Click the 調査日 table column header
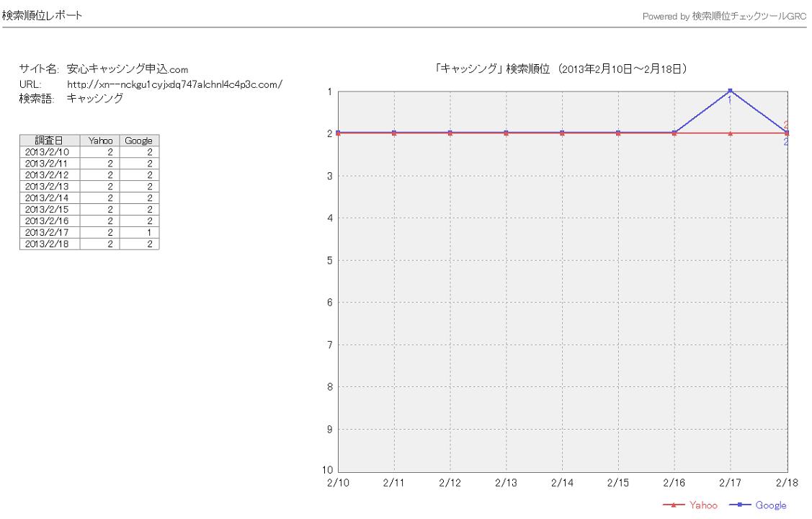Viewport: 812px width, 519px height. (x=50, y=141)
